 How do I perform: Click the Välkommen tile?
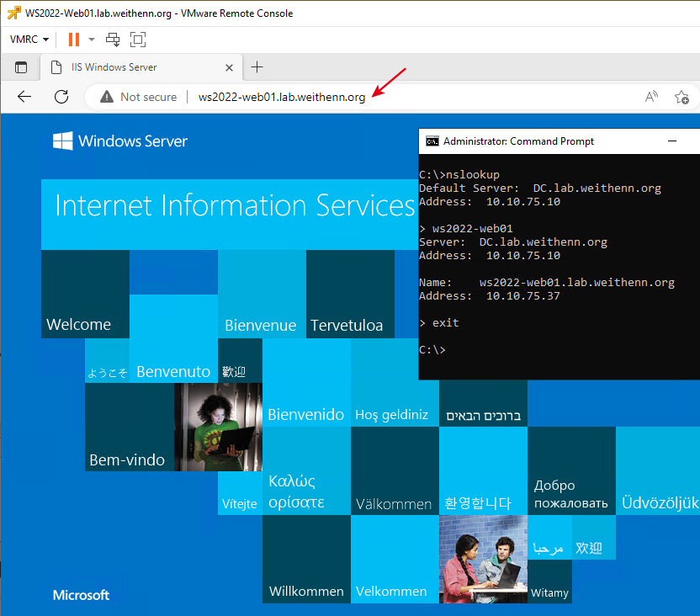point(395,471)
